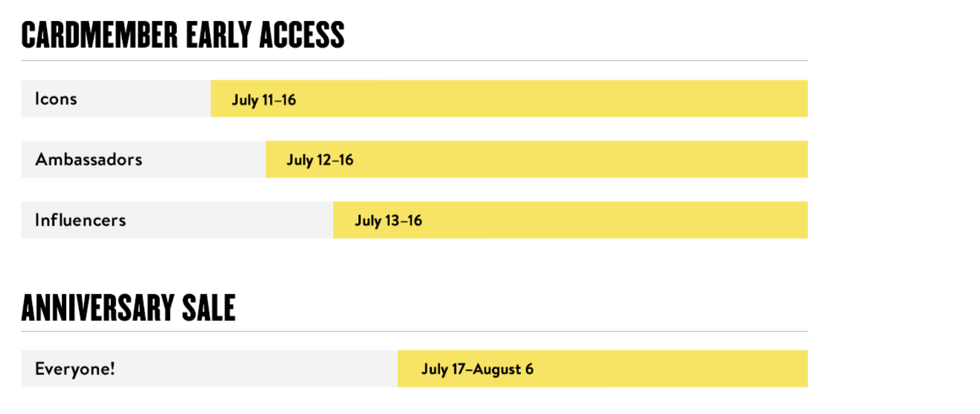Select the Everyone! row label
Screen dimensions: 980x414
pyautogui.click(x=75, y=369)
